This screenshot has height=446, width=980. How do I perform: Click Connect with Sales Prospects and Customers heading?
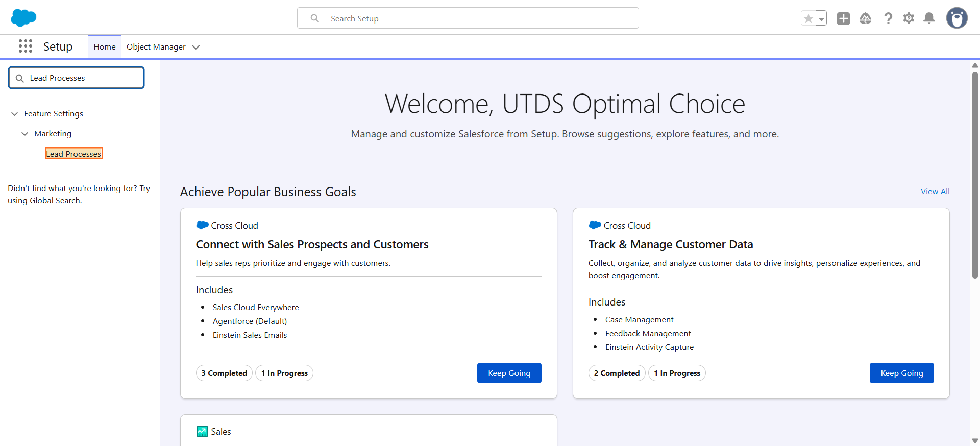coord(312,244)
